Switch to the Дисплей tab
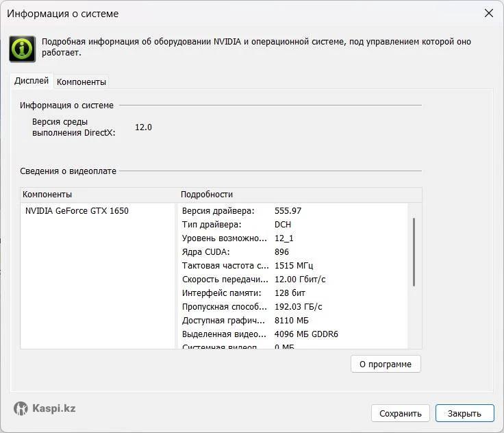The image size is (504, 433). 32,81
